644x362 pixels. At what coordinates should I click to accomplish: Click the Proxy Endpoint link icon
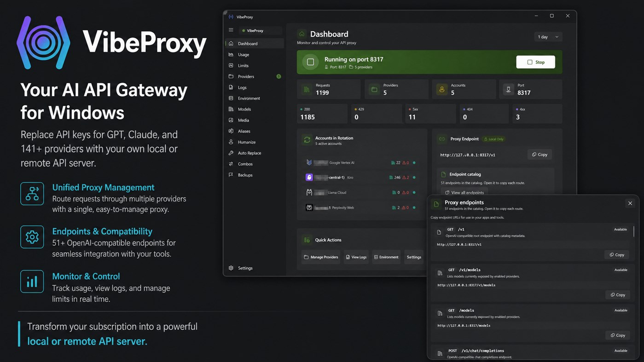(442, 139)
